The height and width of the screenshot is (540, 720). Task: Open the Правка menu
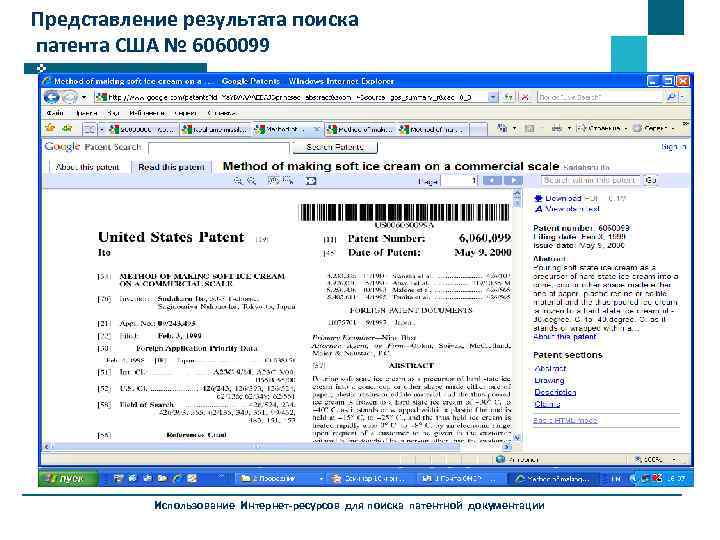pos(86,113)
